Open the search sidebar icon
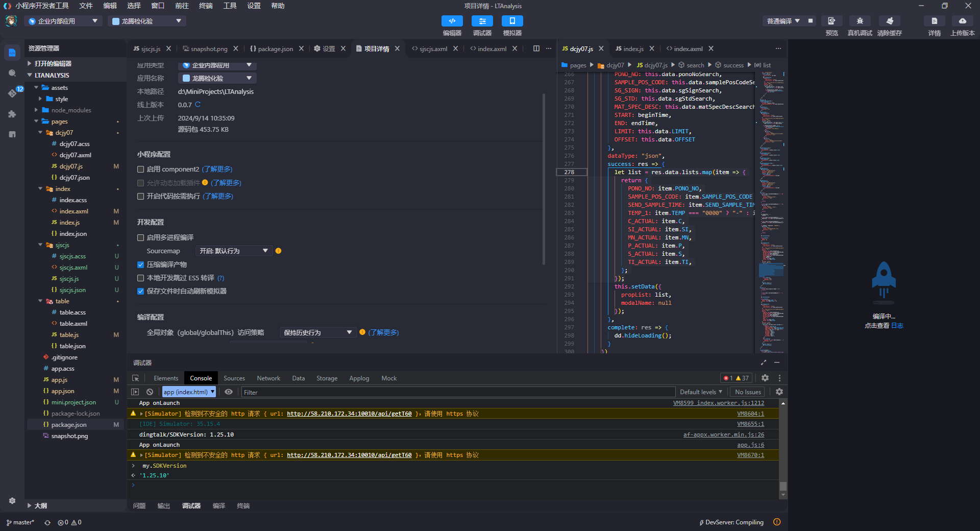This screenshot has width=980, height=531. [12, 73]
